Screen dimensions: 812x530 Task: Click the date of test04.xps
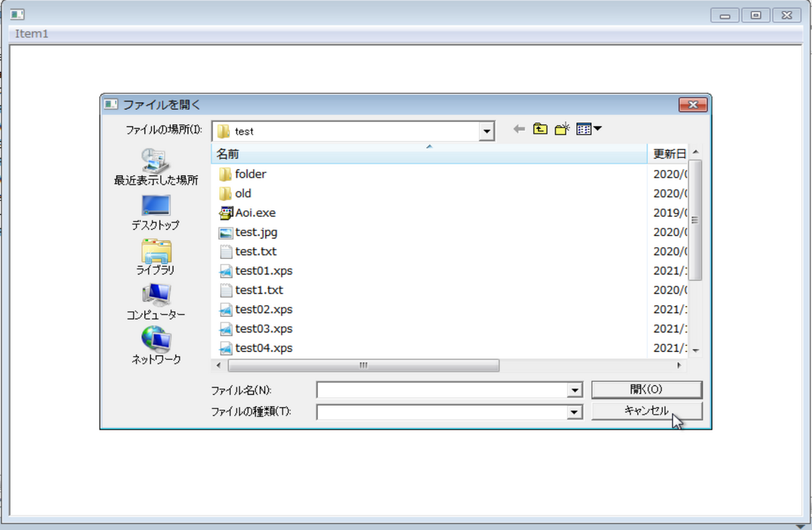670,348
